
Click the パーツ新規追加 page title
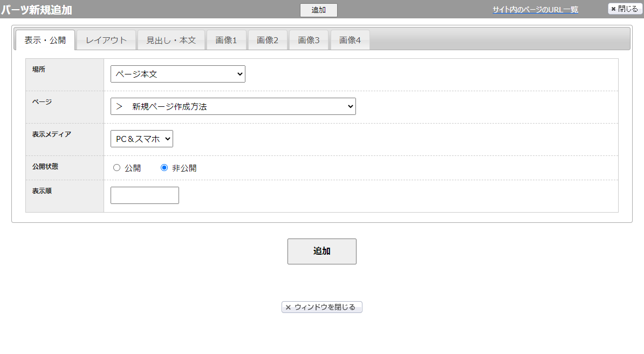[x=36, y=10]
